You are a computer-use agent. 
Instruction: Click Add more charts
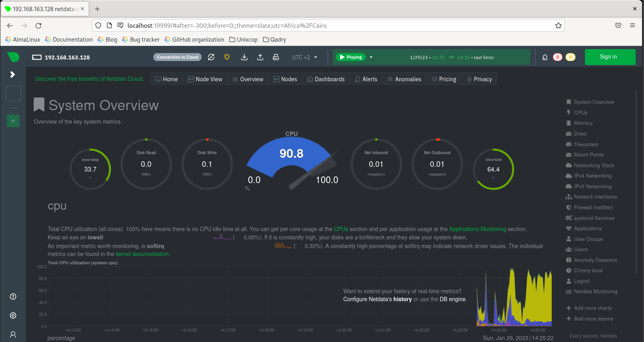[x=589, y=308]
